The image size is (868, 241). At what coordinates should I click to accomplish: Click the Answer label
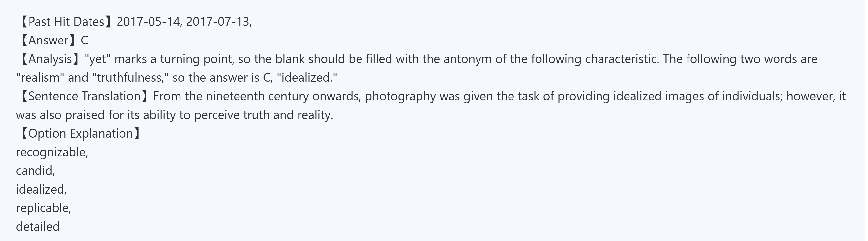coord(49,40)
